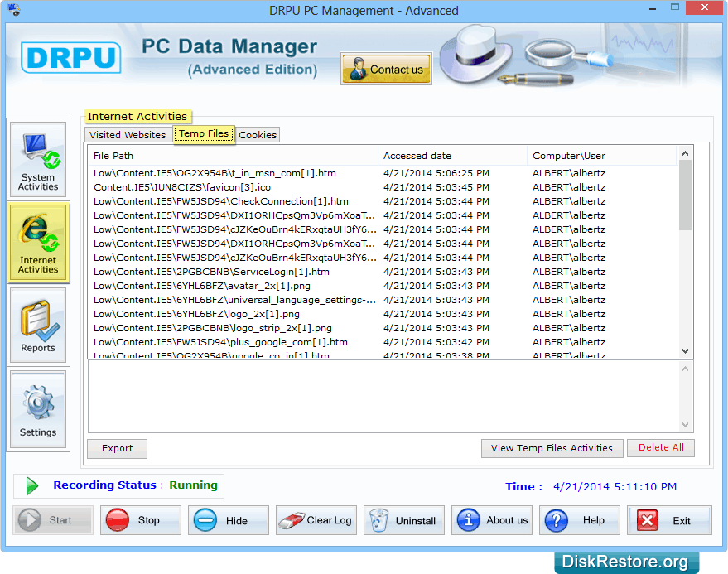The width and height of the screenshot is (728, 574).
Task: Select row avatar_2x[1].png
Action: pyautogui.click(x=383, y=286)
